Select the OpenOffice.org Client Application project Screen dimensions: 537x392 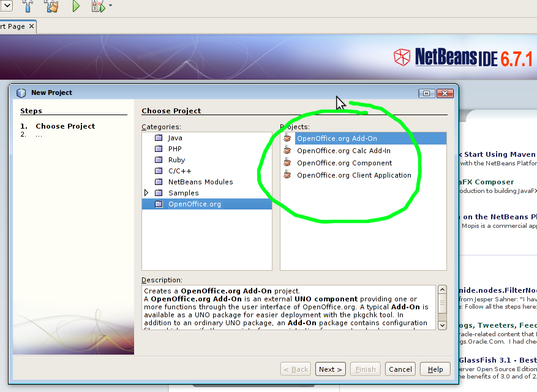click(354, 175)
